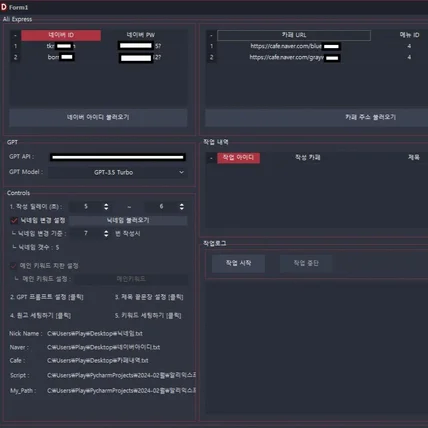Click the 'Ali Express' group title
Image resolution: width=428 pixels, height=428 pixels.
17,19
